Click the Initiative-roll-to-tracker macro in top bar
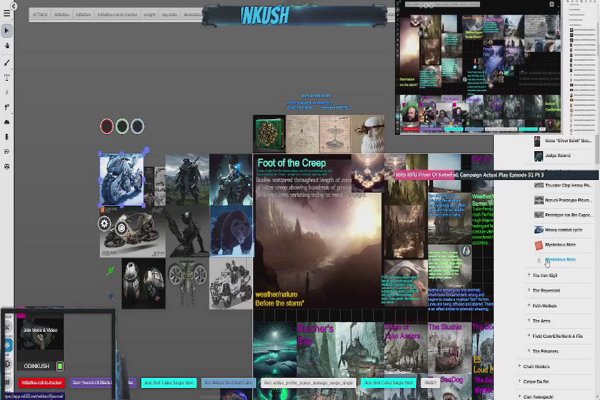Screen dimensions: 600x400 pyautogui.click(x=117, y=15)
